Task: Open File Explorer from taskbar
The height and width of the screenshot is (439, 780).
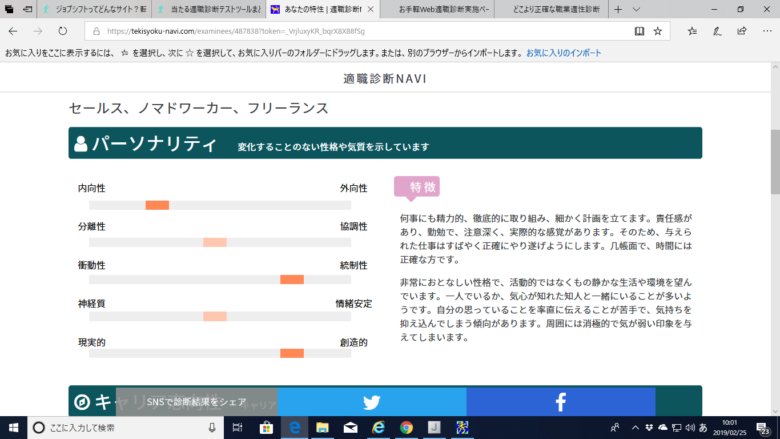Action: (322, 428)
